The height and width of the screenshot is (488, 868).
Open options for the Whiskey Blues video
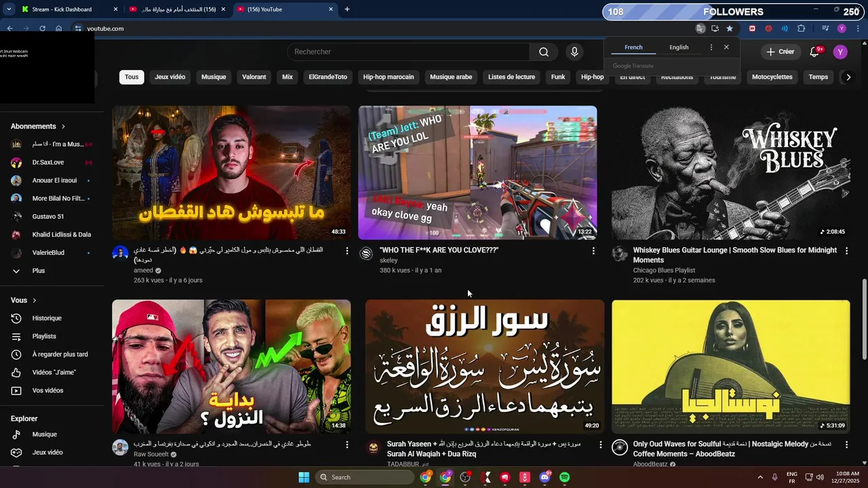coord(846,251)
